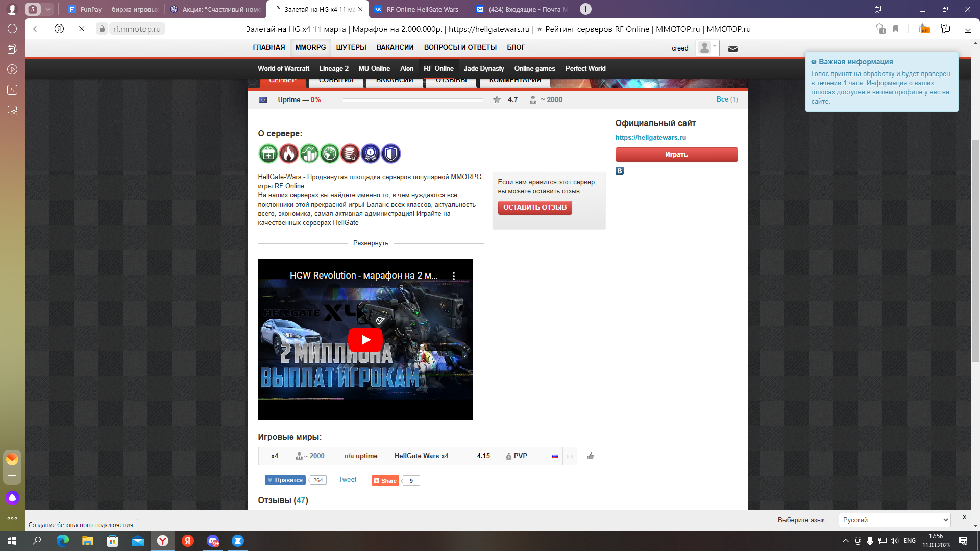The height and width of the screenshot is (551, 980).
Task: Open notification center in system tray
Action: [963, 541]
